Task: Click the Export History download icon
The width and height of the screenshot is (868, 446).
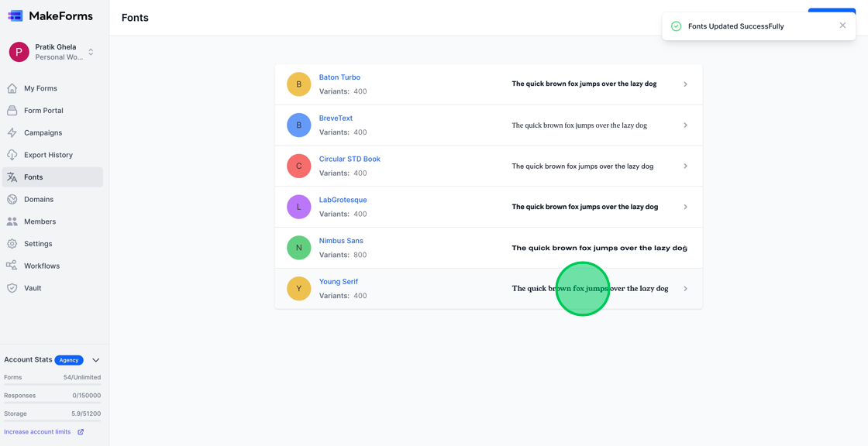Action: pyautogui.click(x=12, y=155)
